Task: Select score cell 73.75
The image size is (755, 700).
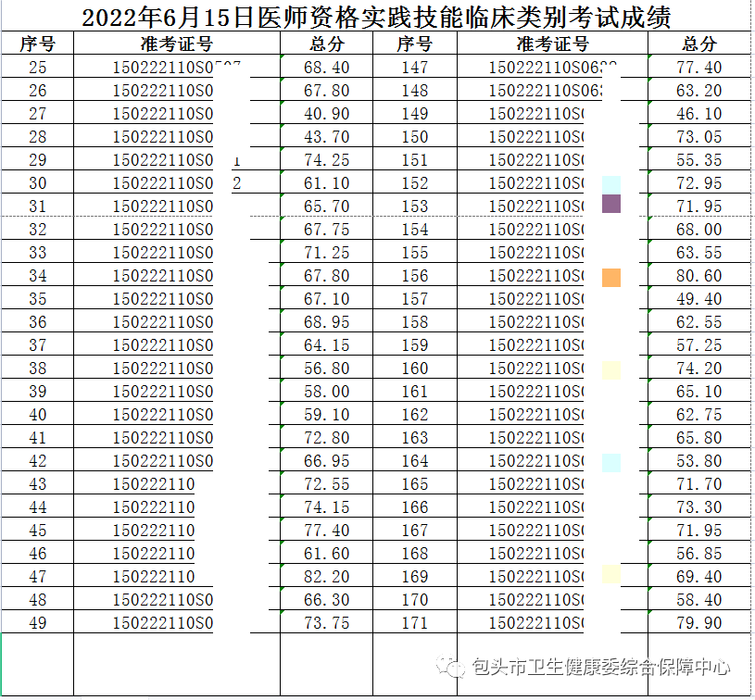Action: [326, 622]
